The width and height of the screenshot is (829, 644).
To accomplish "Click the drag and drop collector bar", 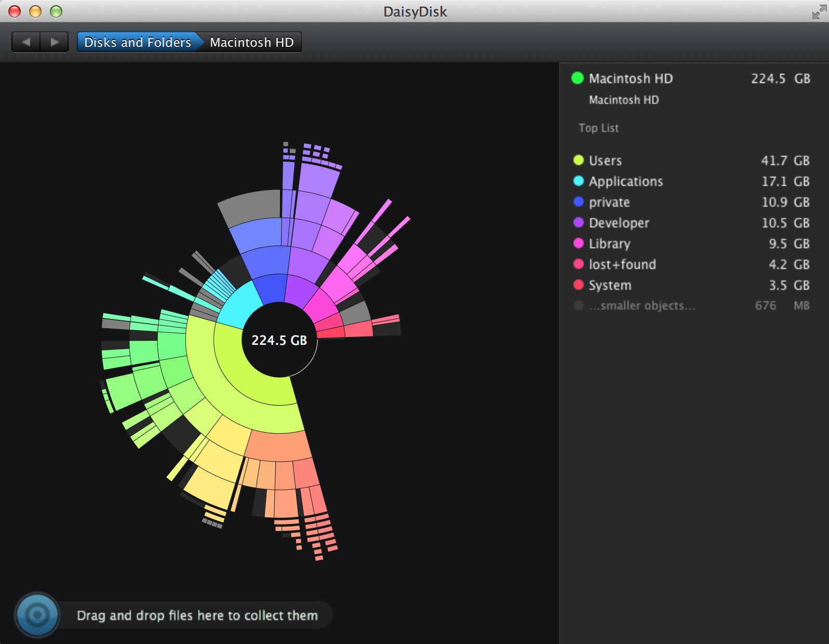I will (x=197, y=615).
